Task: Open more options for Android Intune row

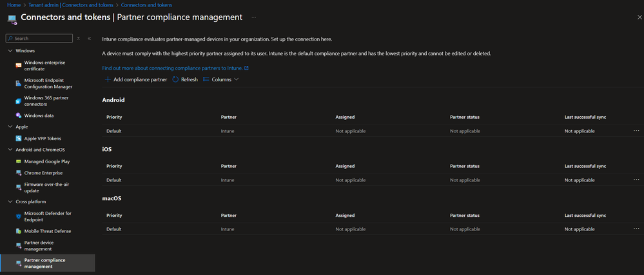Action: tap(636, 131)
